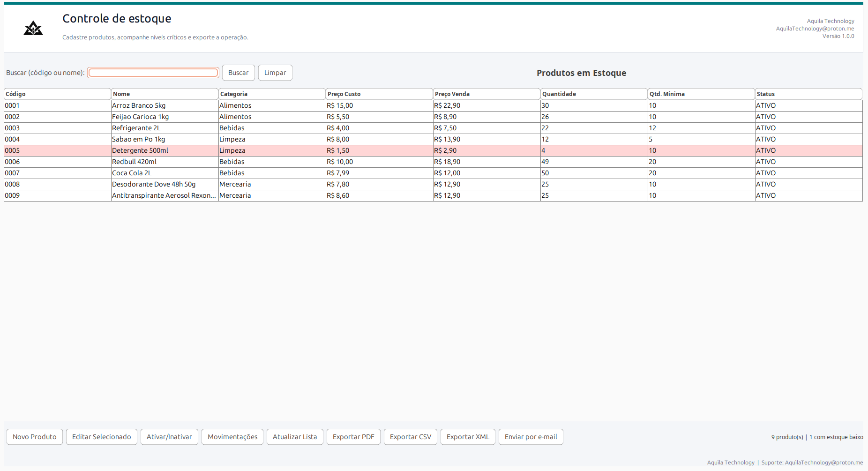Sort by the Código column header
Screen dimensions: 868x471
tap(58, 94)
